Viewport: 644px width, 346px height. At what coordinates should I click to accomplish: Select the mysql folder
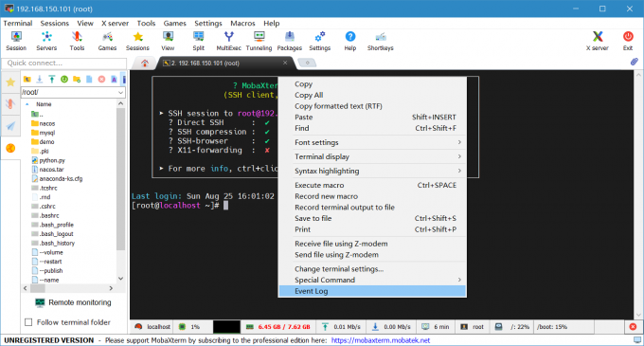point(44,133)
